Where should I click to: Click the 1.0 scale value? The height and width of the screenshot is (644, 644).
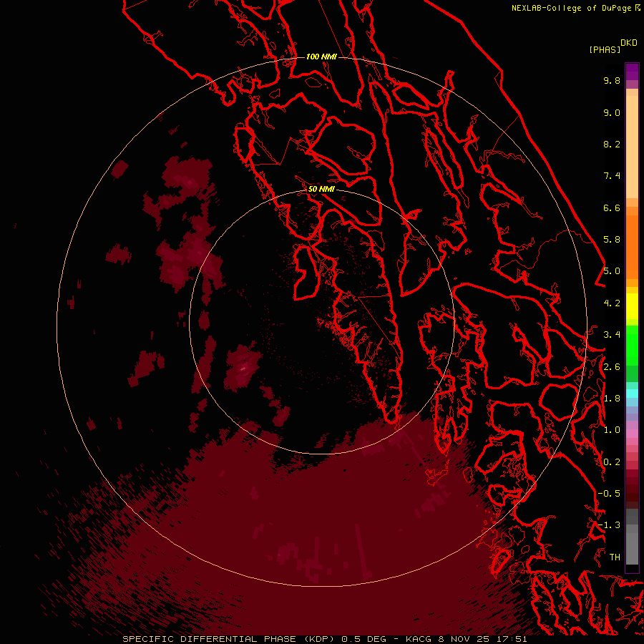point(612,430)
